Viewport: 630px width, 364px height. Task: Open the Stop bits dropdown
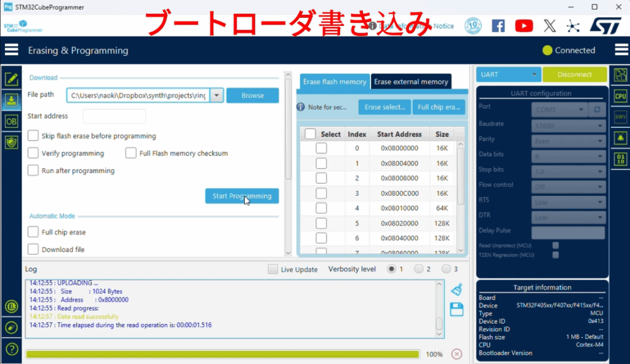point(568,172)
